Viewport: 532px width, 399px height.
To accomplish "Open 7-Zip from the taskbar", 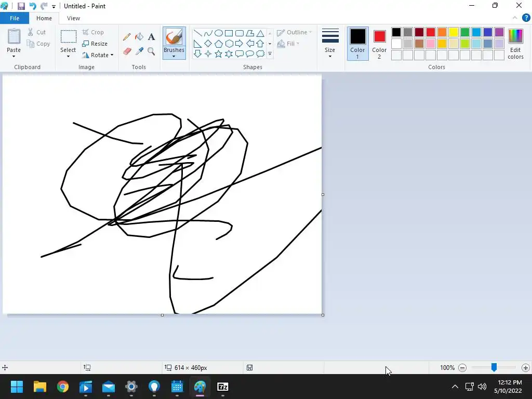I will click(222, 387).
